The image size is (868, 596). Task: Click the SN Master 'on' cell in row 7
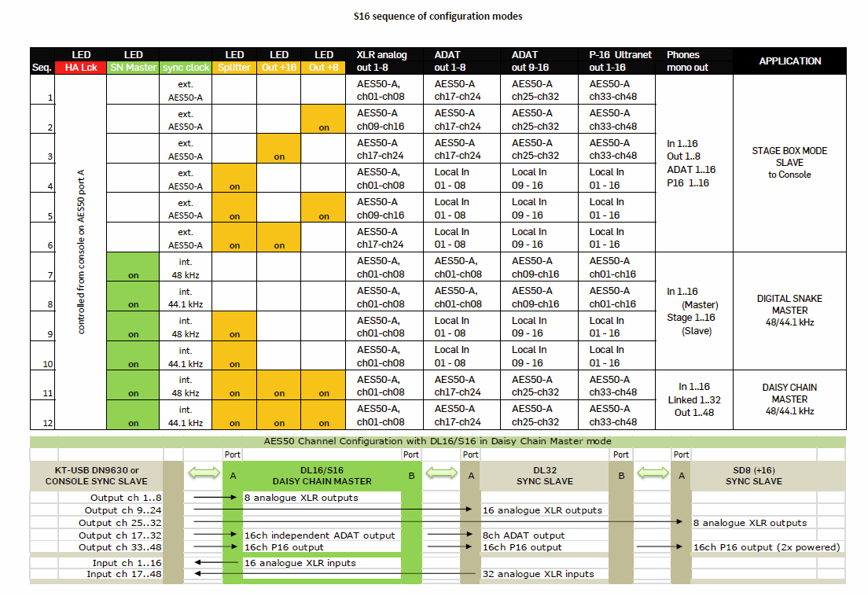click(x=134, y=267)
